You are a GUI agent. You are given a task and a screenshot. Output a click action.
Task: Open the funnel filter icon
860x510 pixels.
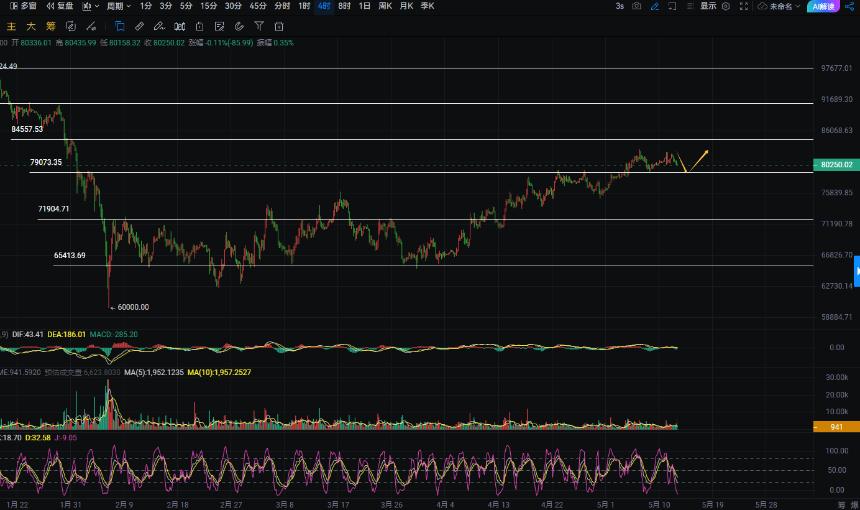point(259,26)
